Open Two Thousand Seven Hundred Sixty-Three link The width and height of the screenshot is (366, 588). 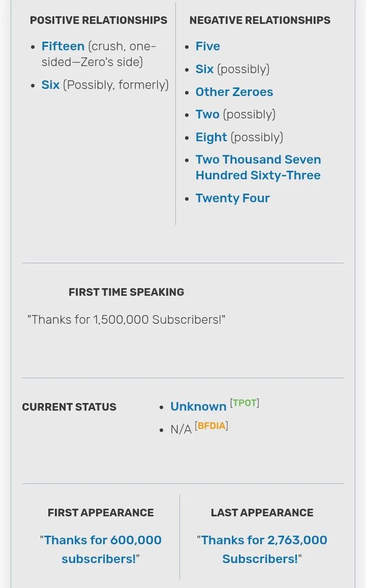click(x=258, y=167)
